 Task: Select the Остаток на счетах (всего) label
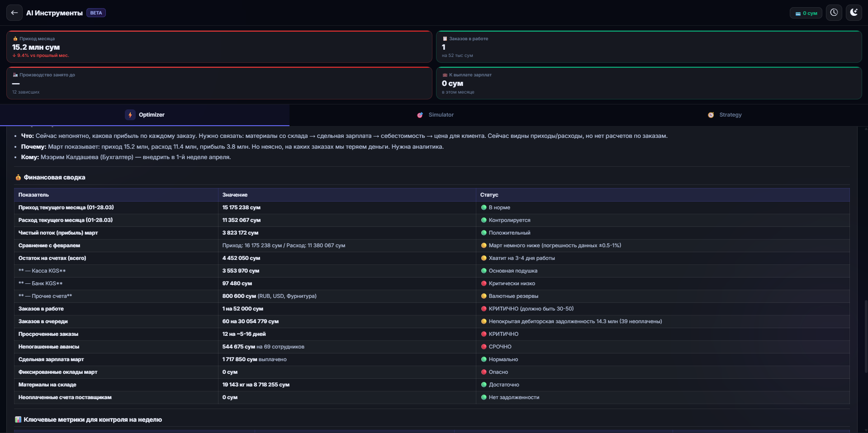coord(52,258)
